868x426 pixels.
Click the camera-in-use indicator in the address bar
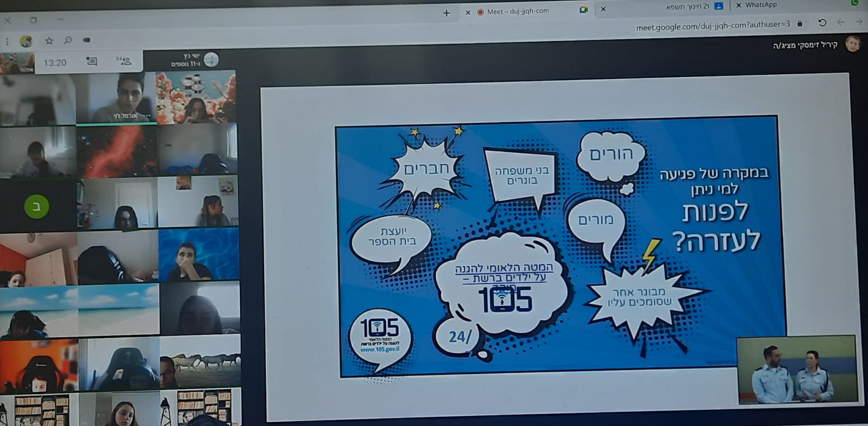click(86, 40)
